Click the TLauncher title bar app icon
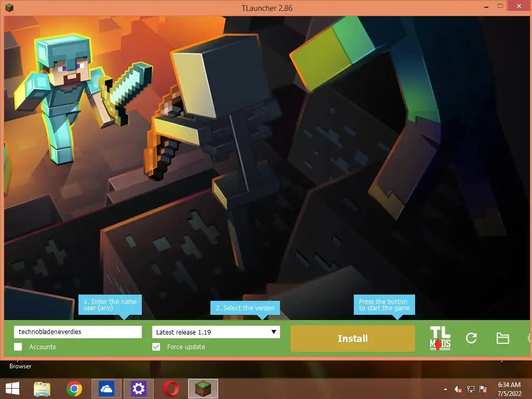Viewport: 532px width, 399px height. point(9,7)
